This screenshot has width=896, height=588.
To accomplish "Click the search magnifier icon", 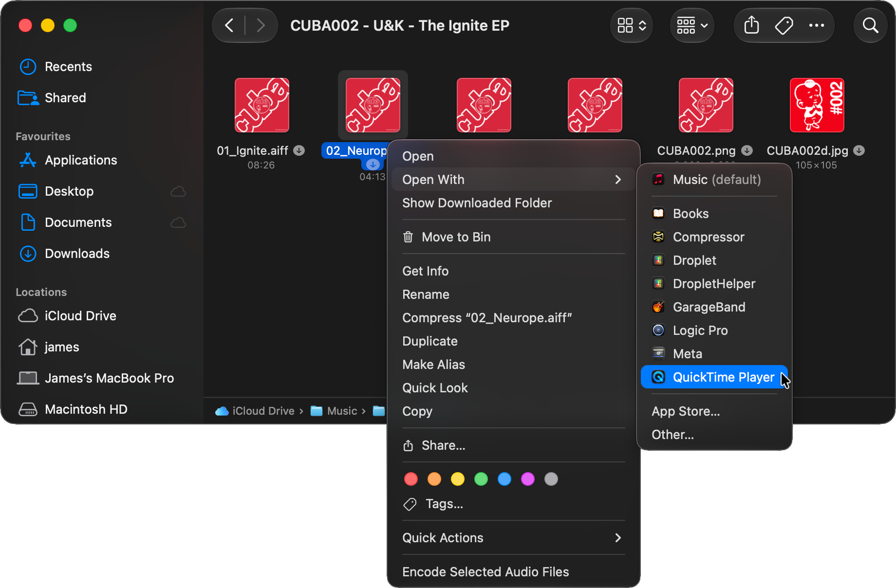I will click(871, 25).
